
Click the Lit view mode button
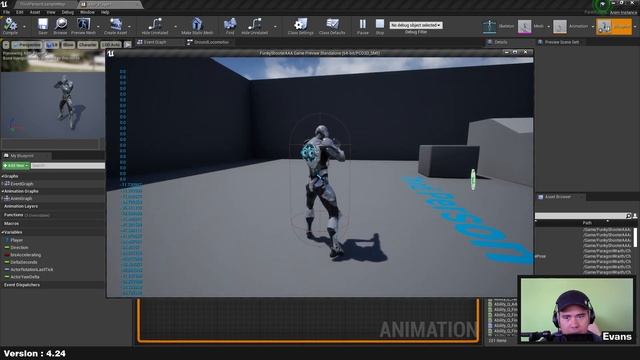click(52, 45)
